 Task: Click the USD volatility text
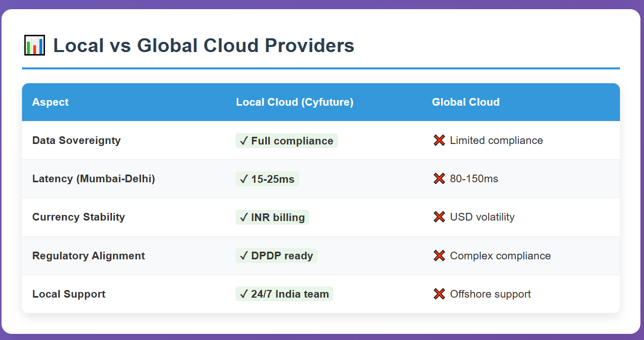point(482,217)
